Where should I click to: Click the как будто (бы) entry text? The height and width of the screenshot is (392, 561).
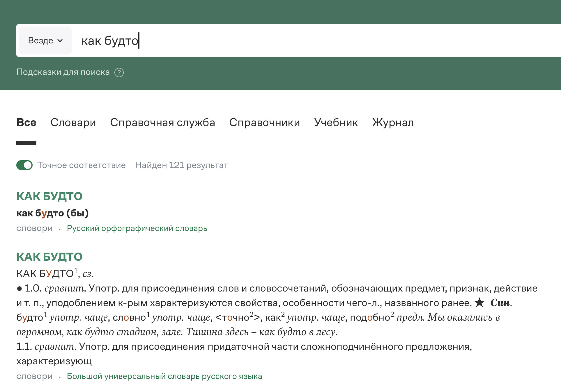(x=52, y=213)
